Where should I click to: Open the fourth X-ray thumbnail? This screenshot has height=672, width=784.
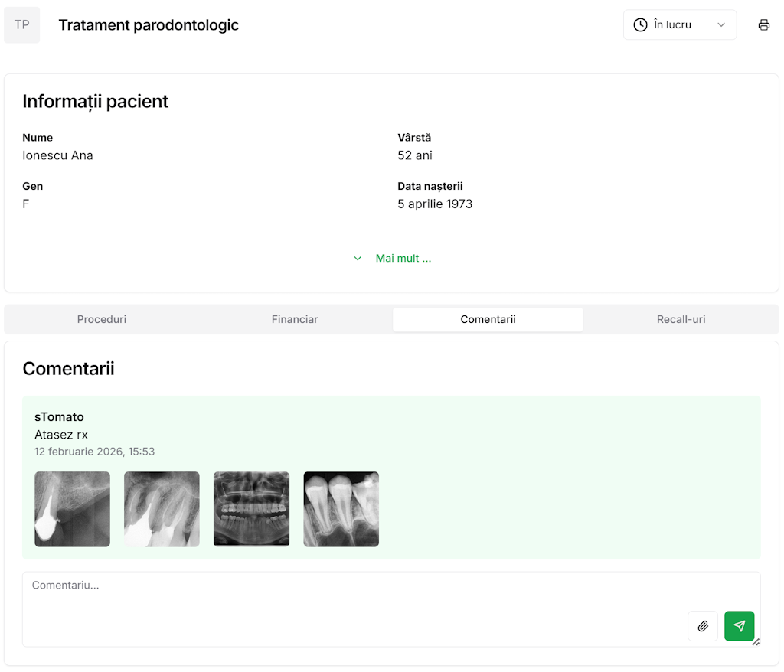pos(341,509)
